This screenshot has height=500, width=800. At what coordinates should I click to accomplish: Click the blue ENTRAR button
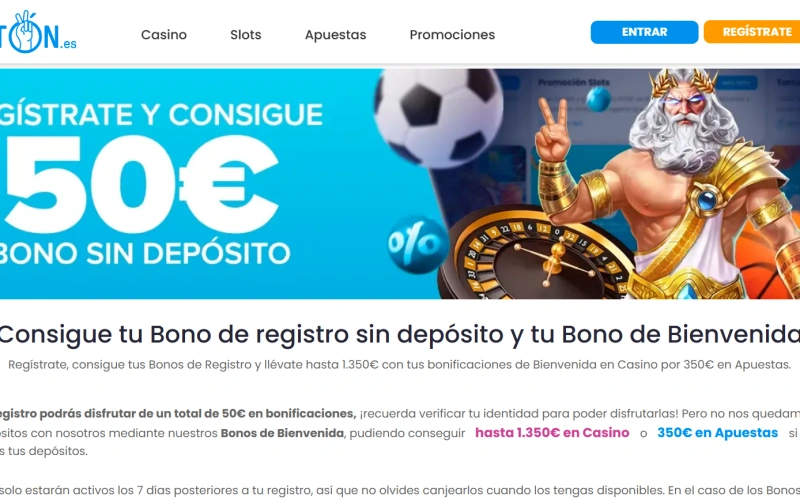click(644, 32)
